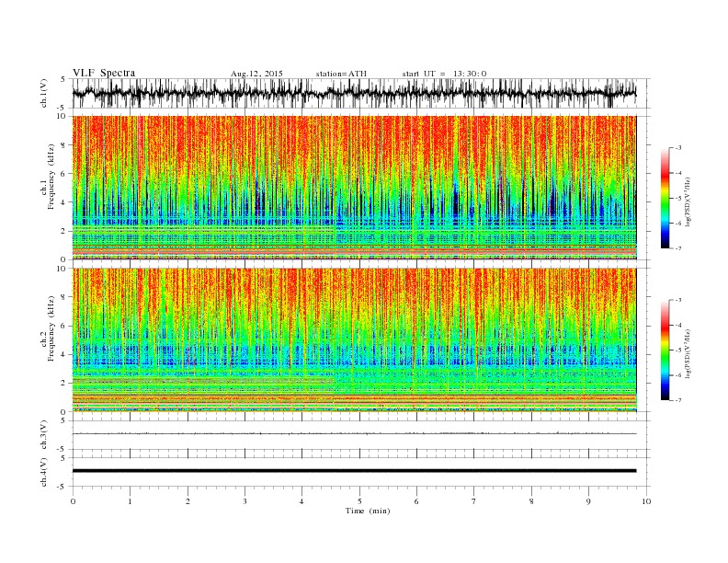This screenshot has width=728, height=563.
Task: Click the '8' minute tick label
Action: (x=531, y=501)
